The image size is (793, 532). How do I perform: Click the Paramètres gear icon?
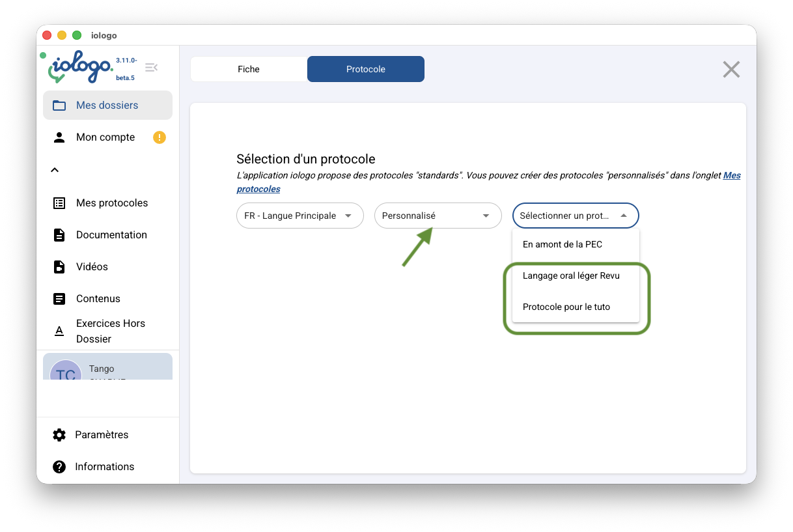(59, 435)
